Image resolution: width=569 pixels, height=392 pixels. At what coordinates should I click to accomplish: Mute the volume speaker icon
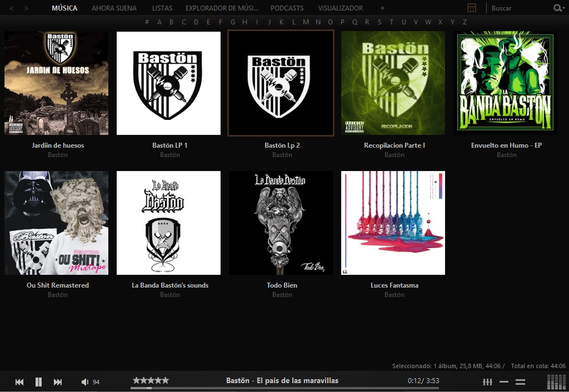(84, 382)
